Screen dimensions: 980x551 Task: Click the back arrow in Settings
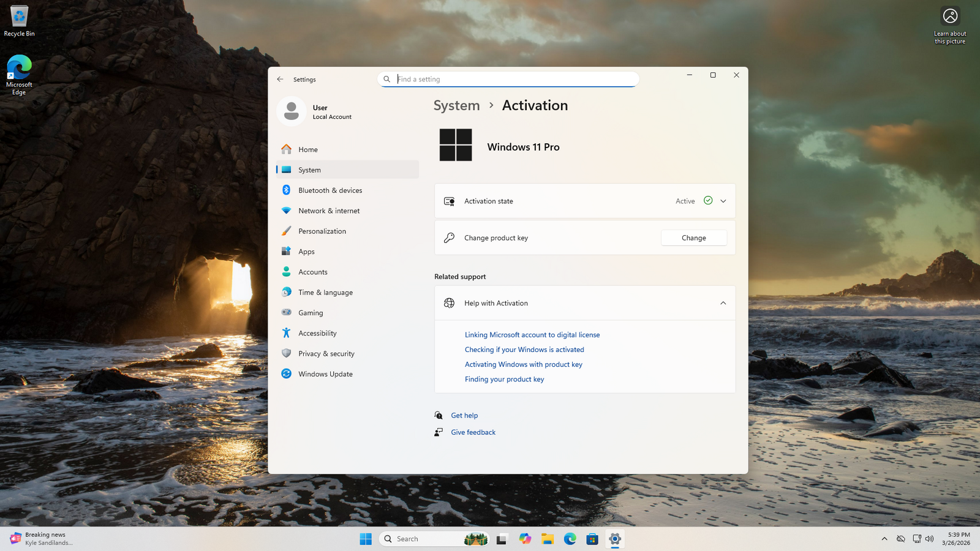coord(280,79)
